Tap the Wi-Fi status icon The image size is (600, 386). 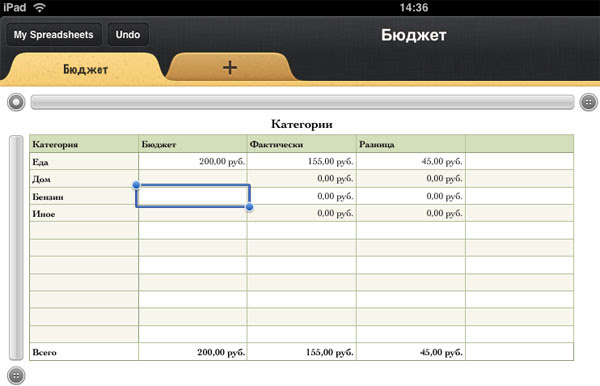(x=39, y=7)
